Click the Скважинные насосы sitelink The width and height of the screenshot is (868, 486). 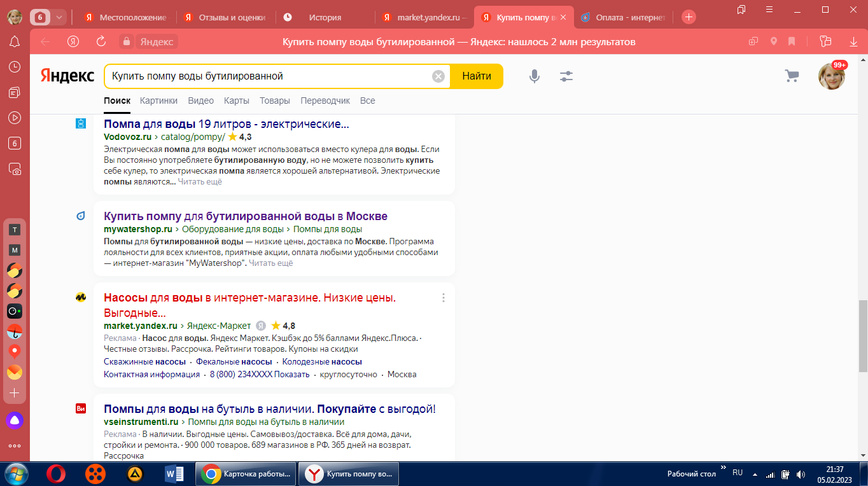point(144,362)
